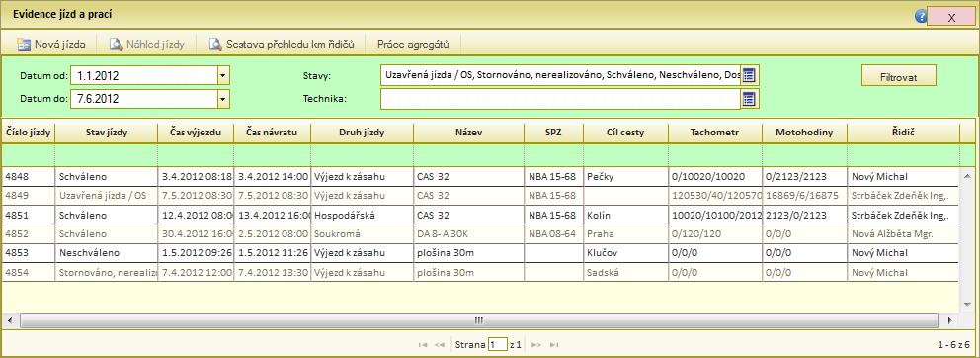Click the 13.4.2012 16:00 return time cell

pos(272,215)
